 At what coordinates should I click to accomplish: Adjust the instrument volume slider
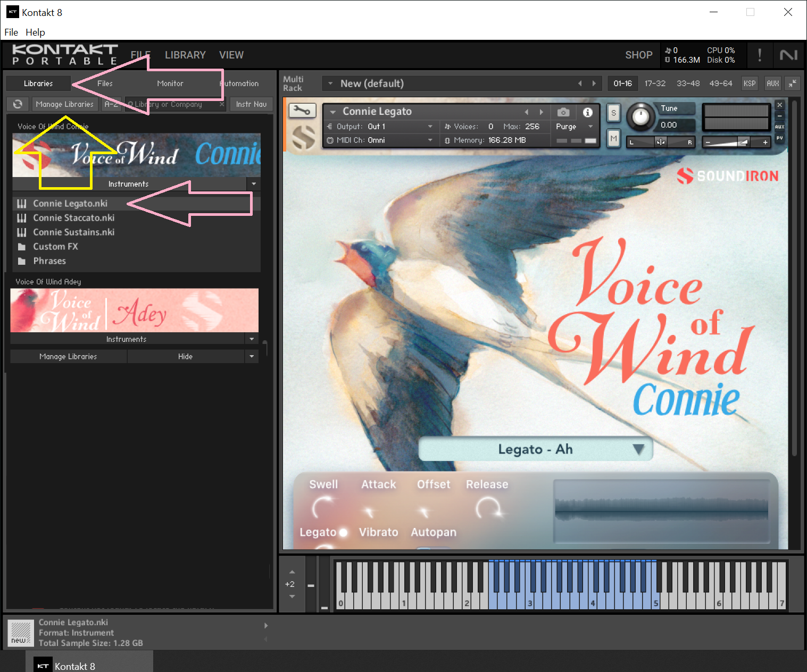(736, 142)
